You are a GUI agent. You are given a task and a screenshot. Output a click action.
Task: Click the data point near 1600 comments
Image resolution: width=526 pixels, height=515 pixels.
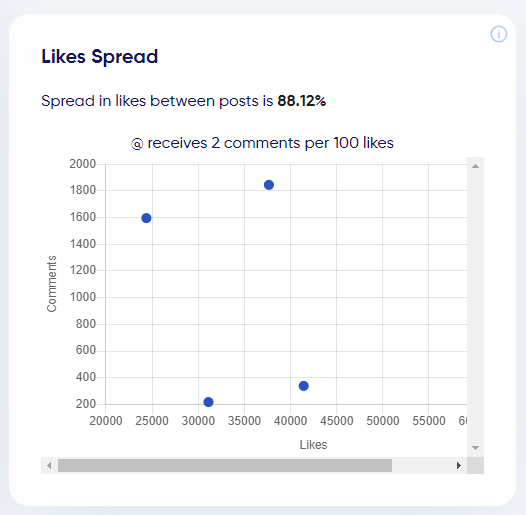coord(146,218)
